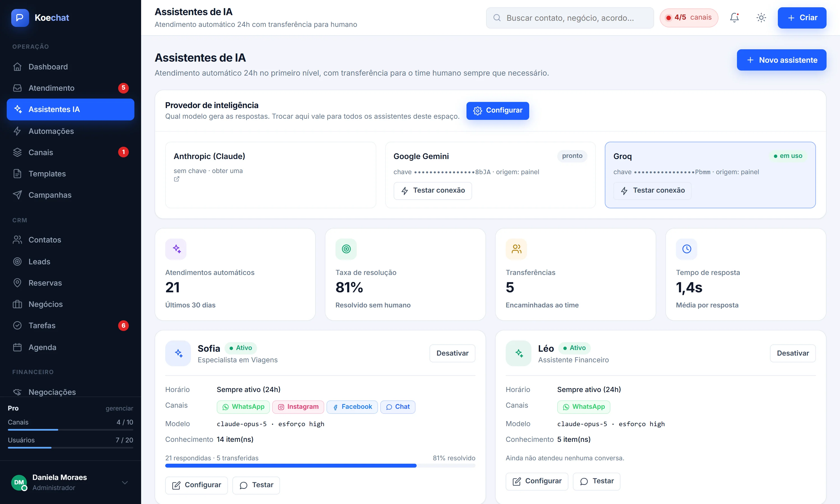Test Google Gemini connection
The image size is (840, 504).
[433, 190]
